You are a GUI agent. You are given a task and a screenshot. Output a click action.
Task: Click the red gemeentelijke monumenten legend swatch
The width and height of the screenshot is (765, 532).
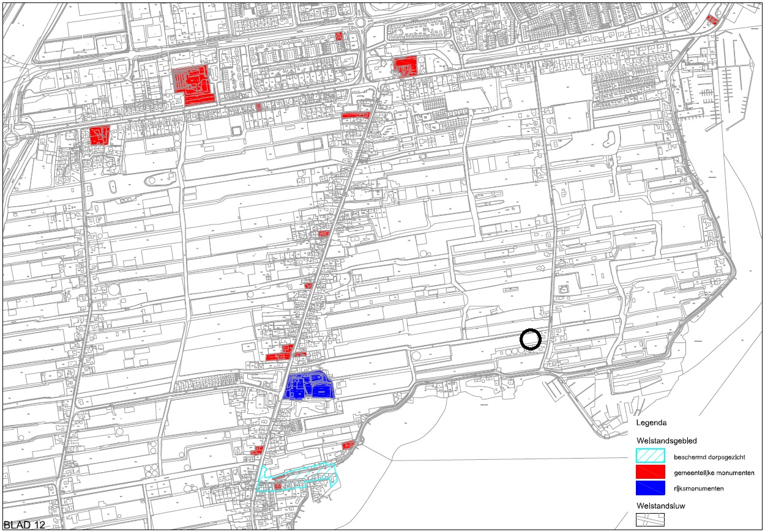point(650,472)
